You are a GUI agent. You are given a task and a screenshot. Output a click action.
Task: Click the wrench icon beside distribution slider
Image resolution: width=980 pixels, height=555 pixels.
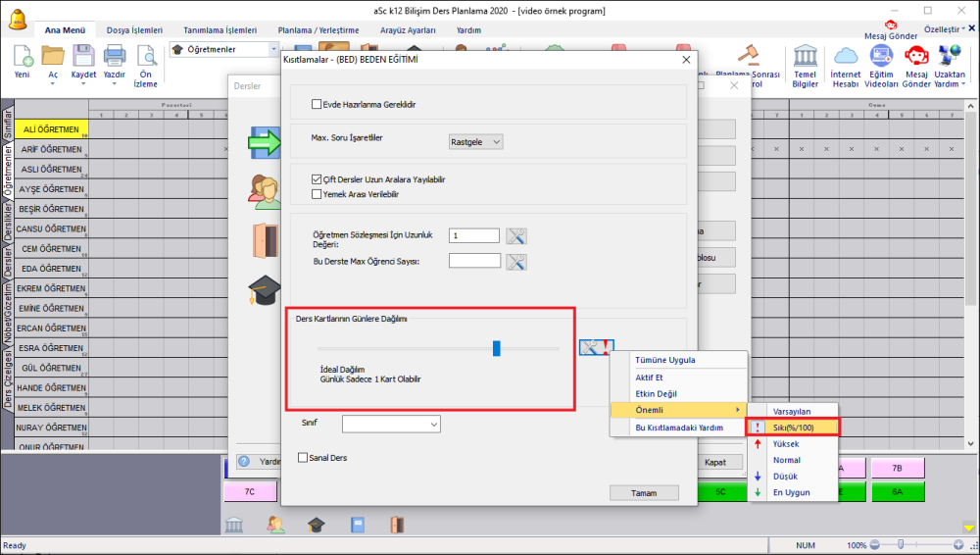pyautogui.click(x=596, y=347)
